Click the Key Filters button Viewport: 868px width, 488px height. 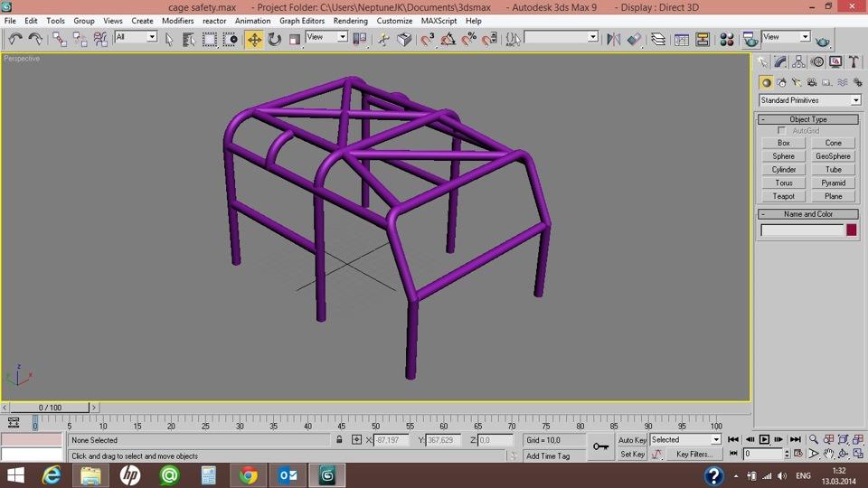694,455
